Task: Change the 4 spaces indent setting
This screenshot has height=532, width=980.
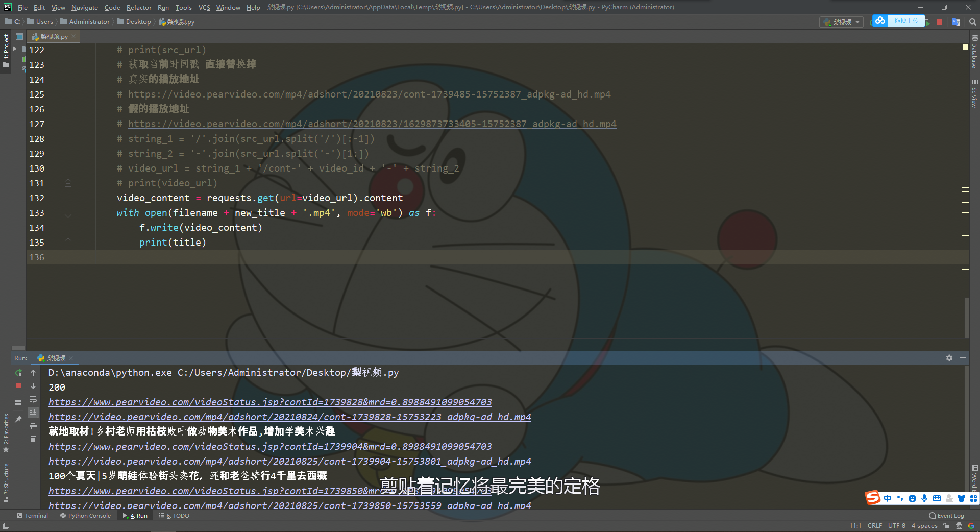Action: [924, 526]
